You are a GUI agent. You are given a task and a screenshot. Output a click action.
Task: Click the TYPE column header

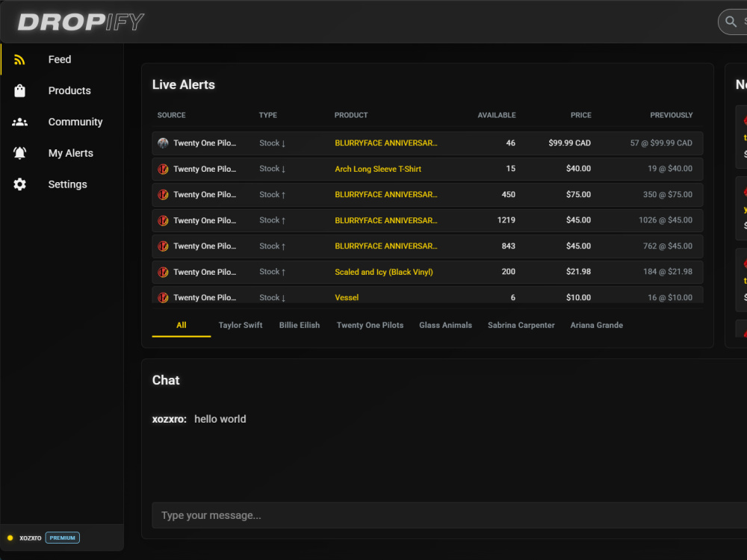[x=267, y=115]
